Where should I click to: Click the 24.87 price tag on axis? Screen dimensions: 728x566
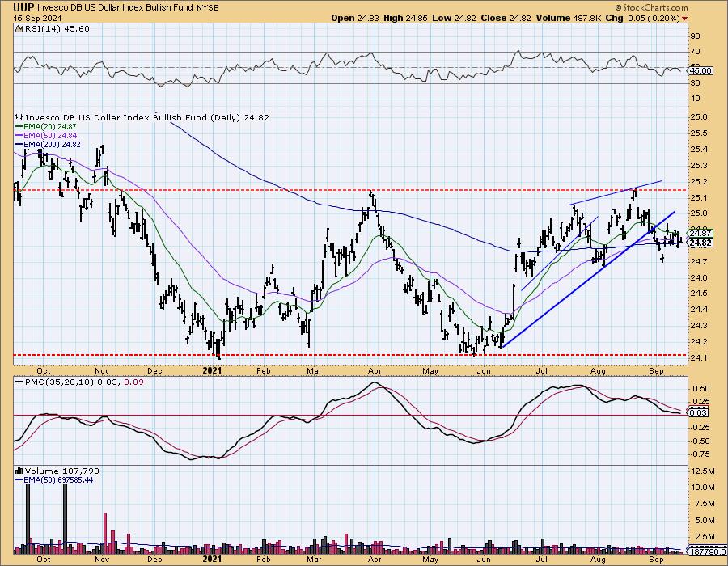tap(700, 234)
